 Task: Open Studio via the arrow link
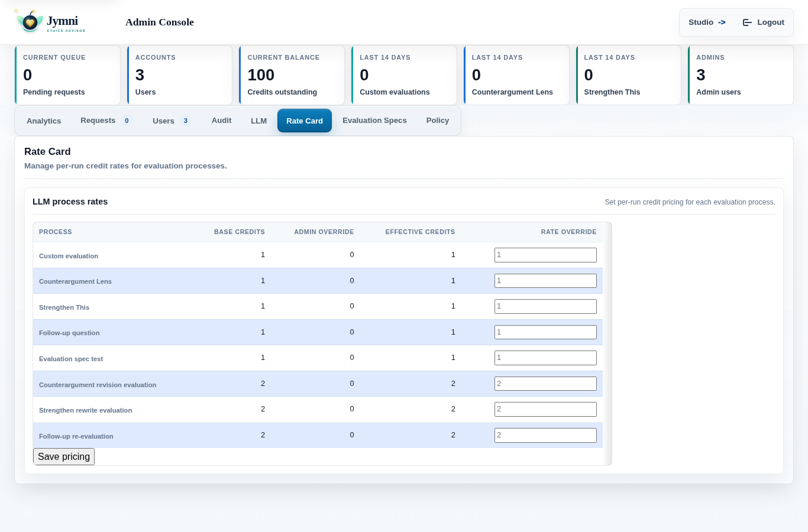coord(707,22)
